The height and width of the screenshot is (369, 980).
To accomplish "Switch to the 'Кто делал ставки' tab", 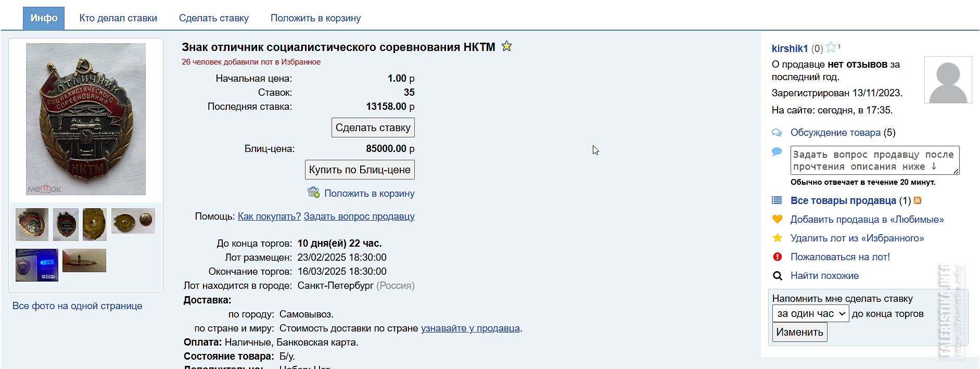I will pyautogui.click(x=118, y=18).
